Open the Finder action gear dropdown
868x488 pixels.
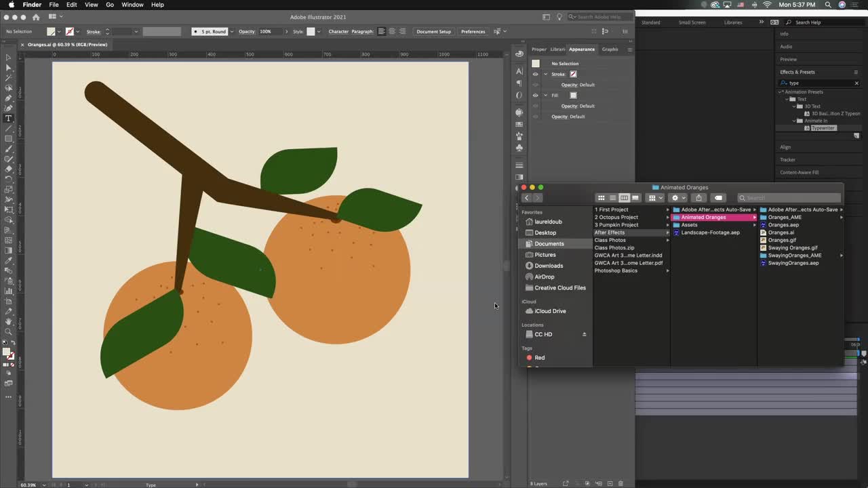pos(677,198)
